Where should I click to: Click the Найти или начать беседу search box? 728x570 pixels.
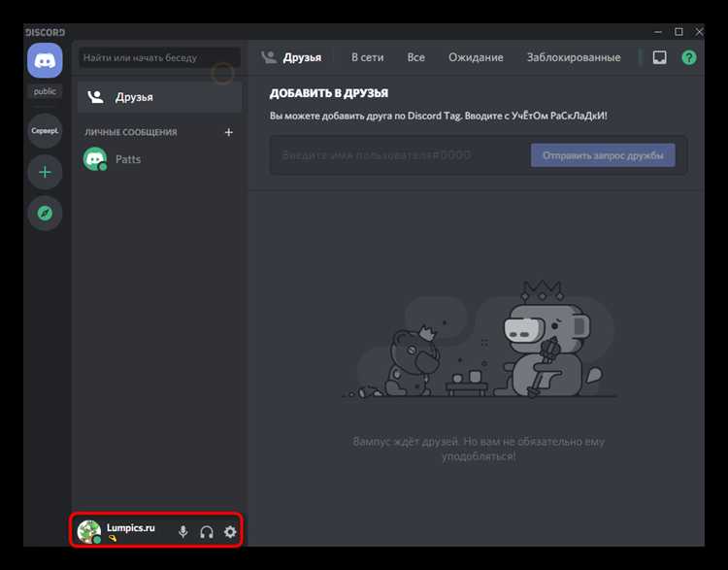coord(160,57)
